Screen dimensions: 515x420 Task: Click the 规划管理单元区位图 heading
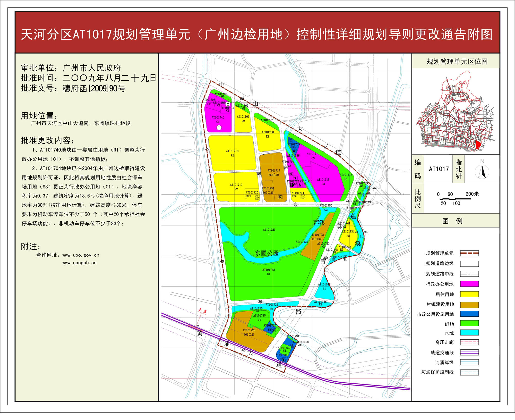pyautogui.click(x=457, y=62)
